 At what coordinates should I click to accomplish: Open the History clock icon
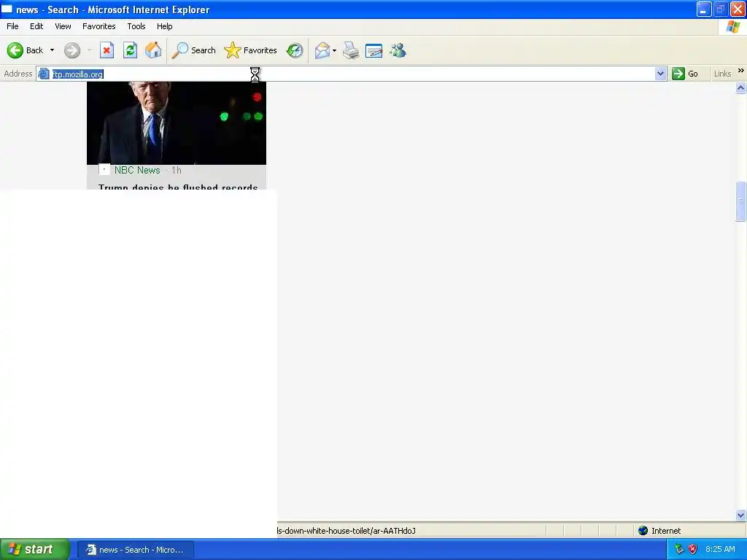(x=295, y=50)
